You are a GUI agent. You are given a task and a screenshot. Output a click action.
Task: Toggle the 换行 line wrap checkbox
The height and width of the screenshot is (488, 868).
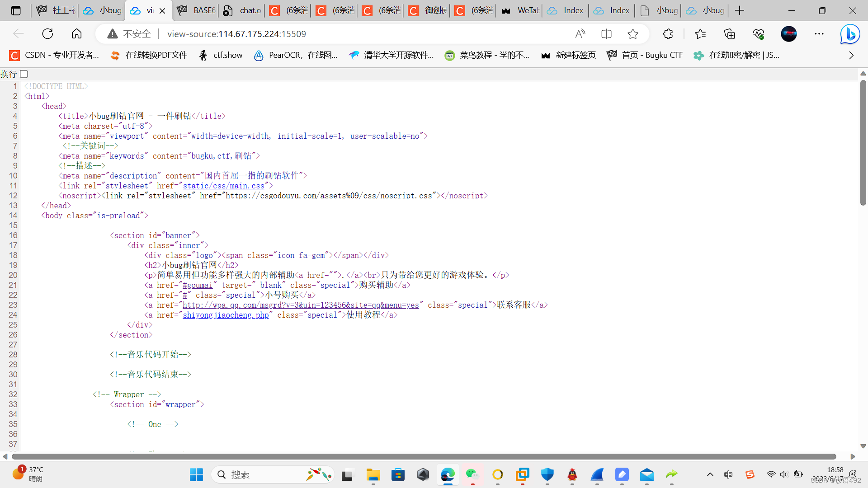pos(24,74)
